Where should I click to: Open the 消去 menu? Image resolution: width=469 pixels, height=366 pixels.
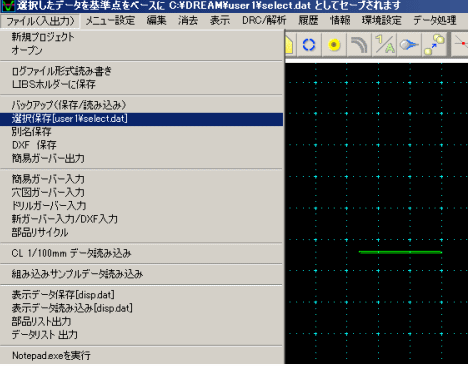coord(188,21)
